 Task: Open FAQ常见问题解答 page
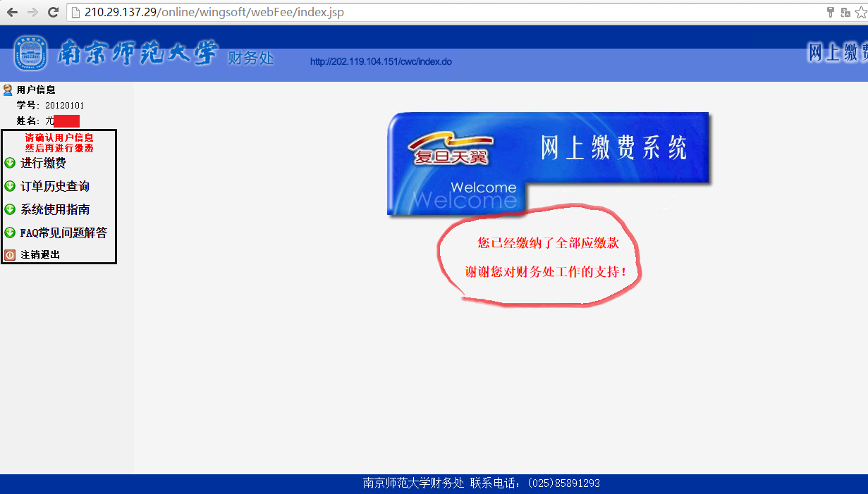63,233
